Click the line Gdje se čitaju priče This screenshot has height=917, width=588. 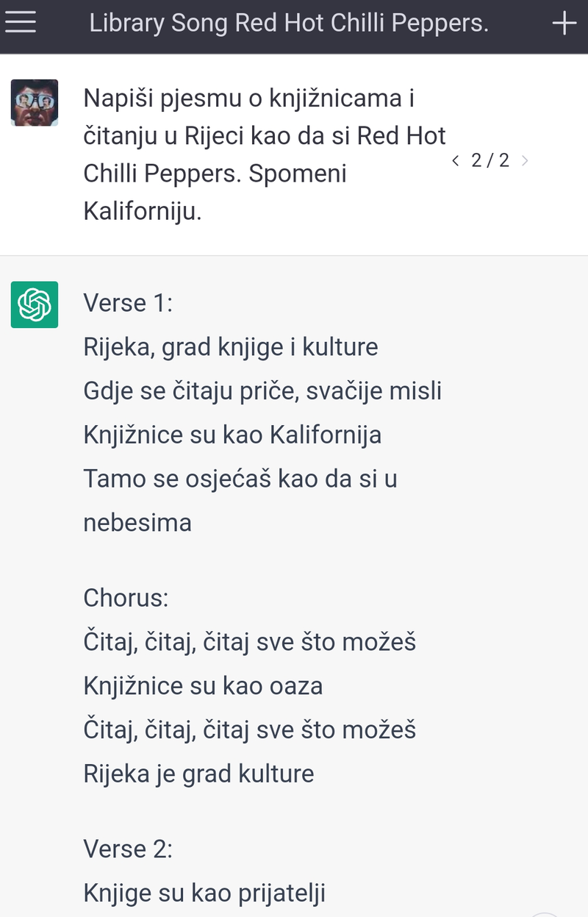262,390
